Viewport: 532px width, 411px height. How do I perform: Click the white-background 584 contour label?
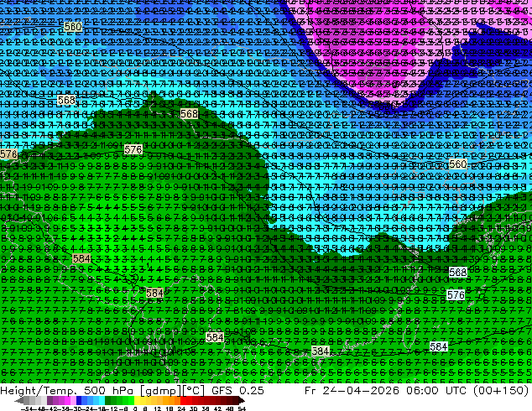pyautogui.click(x=439, y=346)
